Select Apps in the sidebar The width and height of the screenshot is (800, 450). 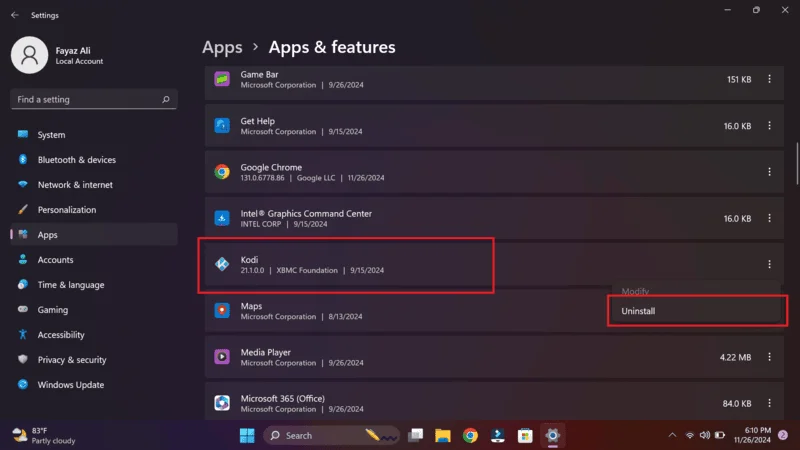94,235
